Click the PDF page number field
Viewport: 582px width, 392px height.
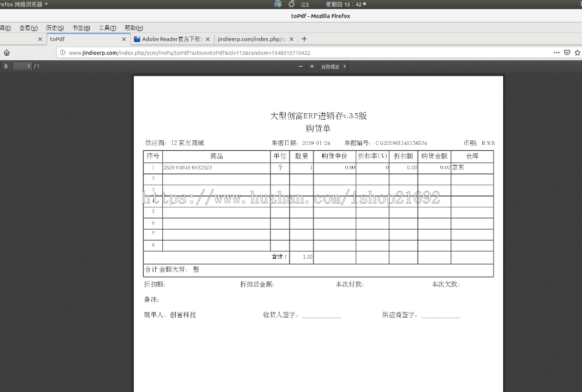(22, 67)
